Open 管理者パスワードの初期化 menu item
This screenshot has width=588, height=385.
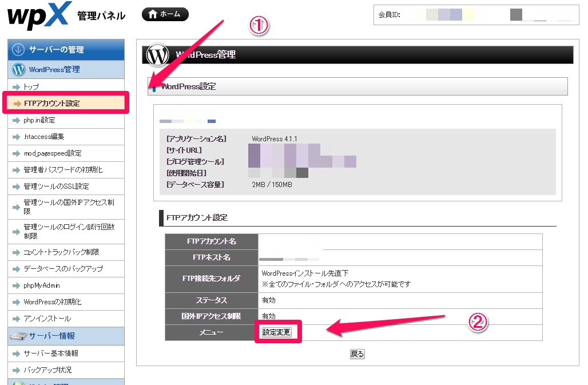pos(66,169)
